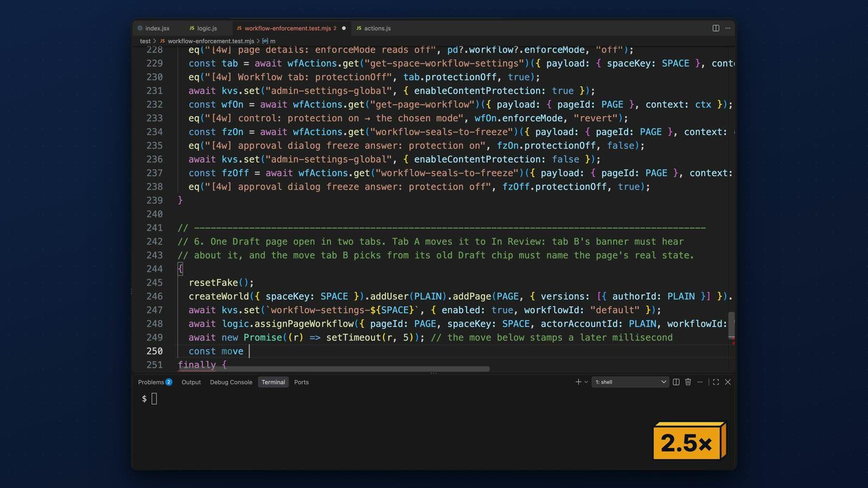This screenshot has height=488, width=868.
Task: Click the 'finally {' keyword on line 251
Action: coord(202,365)
